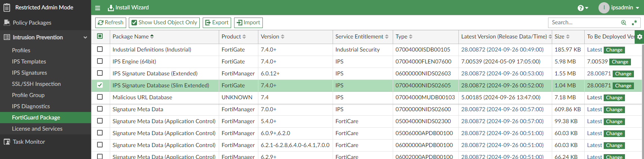Image resolution: width=644 pixels, height=159 pixels.
Task: Open the help question mark dropdown
Action: click(x=582, y=8)
